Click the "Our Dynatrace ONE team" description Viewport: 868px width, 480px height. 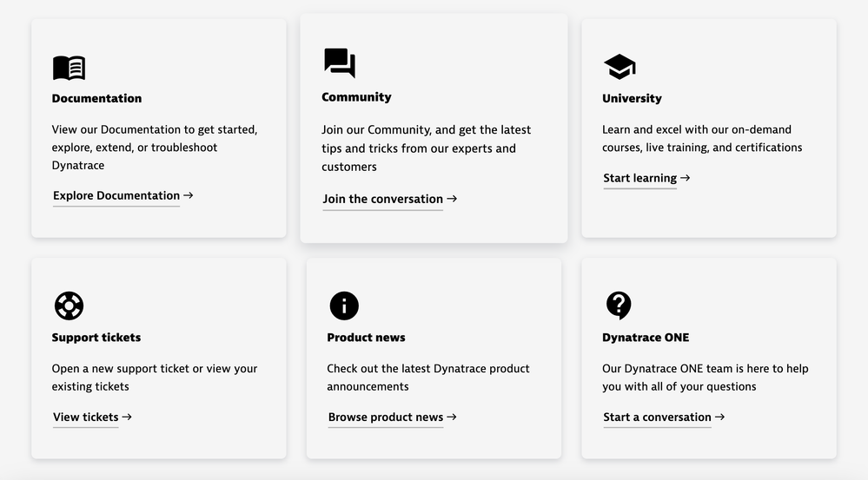(x=706, y=377)
